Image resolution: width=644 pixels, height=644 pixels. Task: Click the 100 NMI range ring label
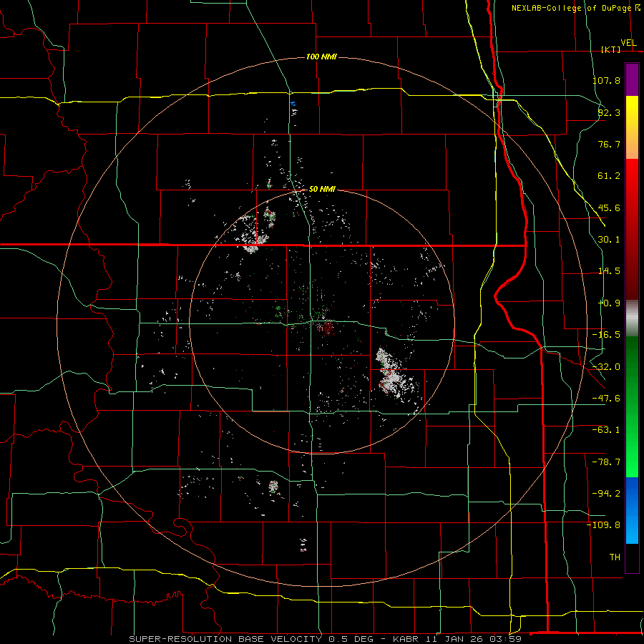tap(321, 57)
